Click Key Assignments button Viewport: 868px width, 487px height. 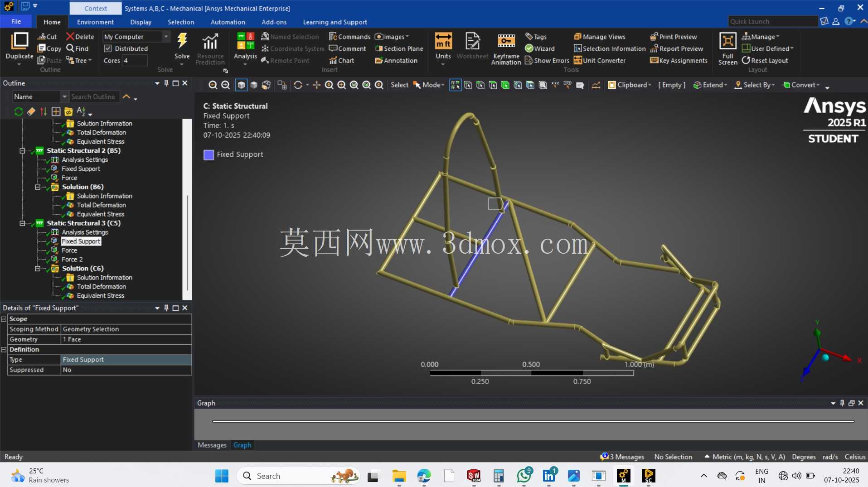pyautogui.click(x=679, y=60)
